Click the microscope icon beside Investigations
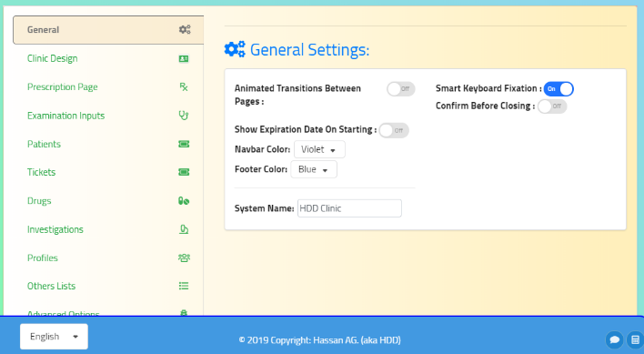This screenshot has width=644, height=354. point(184,229)
